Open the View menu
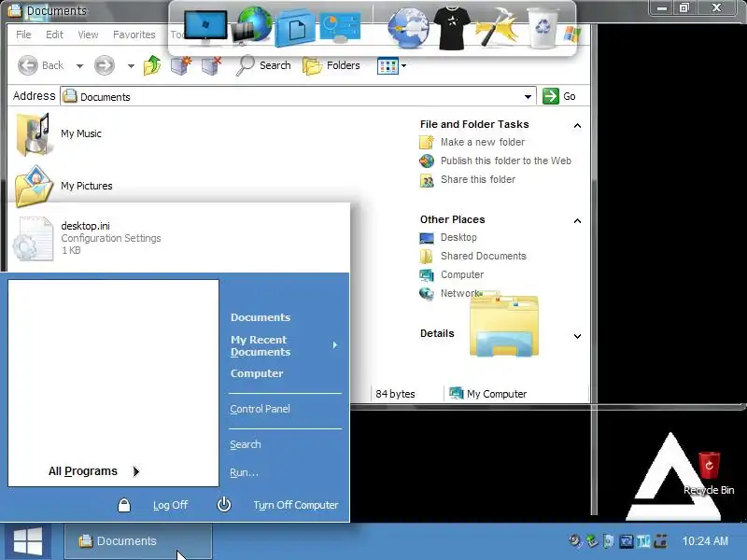The width and height of the screenshot is (747, 560). (88, 35)
